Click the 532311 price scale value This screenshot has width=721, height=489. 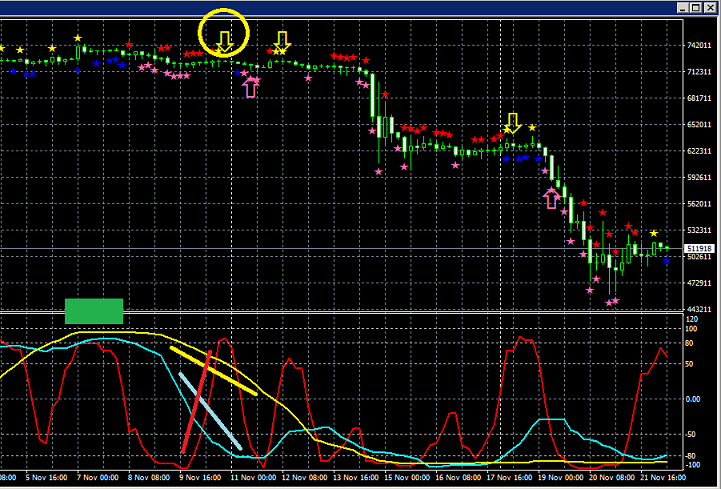[x=699, y=230]
